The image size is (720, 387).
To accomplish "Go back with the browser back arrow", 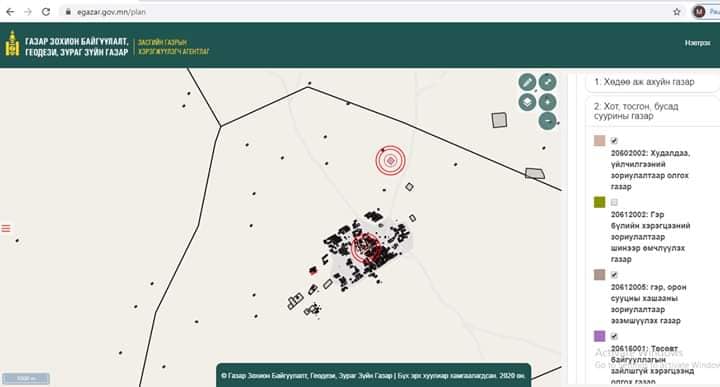I will (10, 12).
